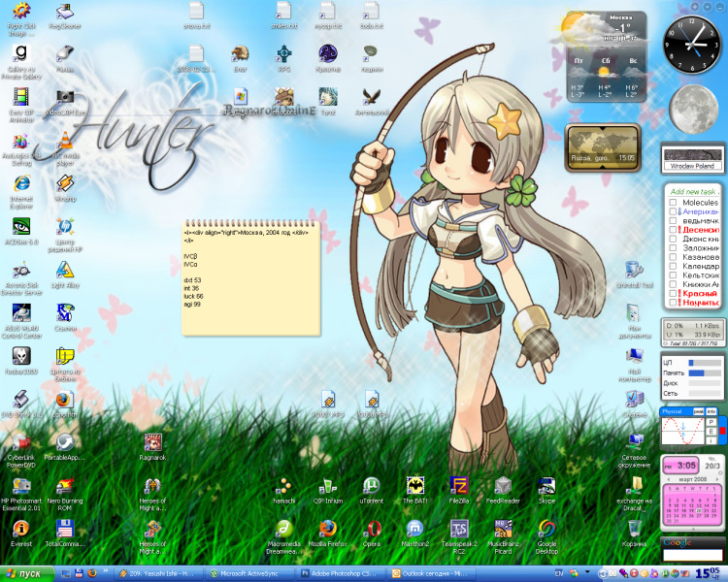Check the Казанова task checkbox
728x582 pixels.
[x=673, y=257]
